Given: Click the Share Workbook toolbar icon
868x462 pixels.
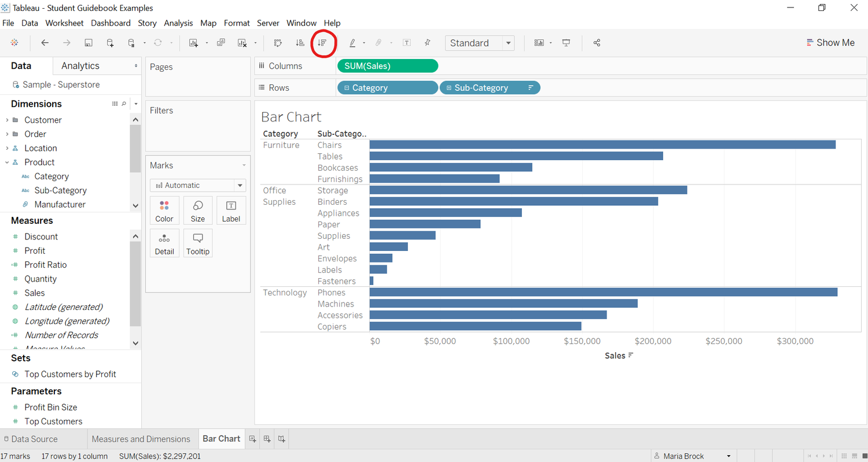Looking at the screenshot, I should pyautogui.click(x=596, y=42).
